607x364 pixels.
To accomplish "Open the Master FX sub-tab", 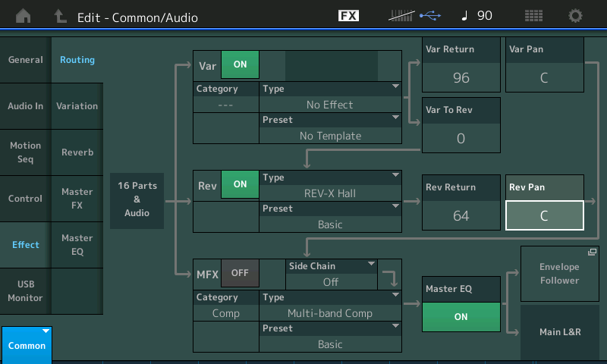I will (x=77, y=199).
